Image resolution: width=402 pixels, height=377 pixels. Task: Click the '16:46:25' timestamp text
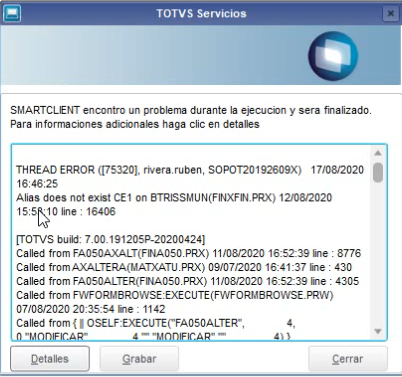tap(37, 184)
